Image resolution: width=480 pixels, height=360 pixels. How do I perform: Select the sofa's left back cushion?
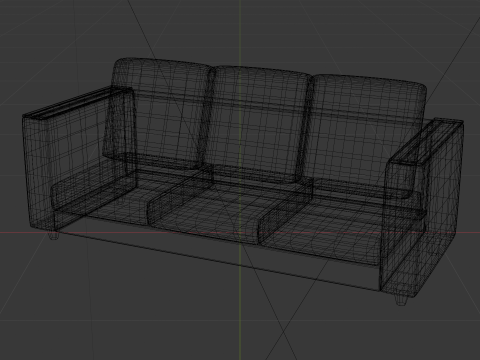click(160, 113)
